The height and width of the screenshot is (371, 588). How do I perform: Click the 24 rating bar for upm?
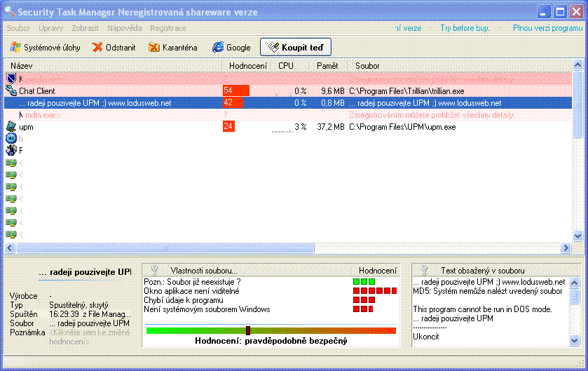pos(228,126)
